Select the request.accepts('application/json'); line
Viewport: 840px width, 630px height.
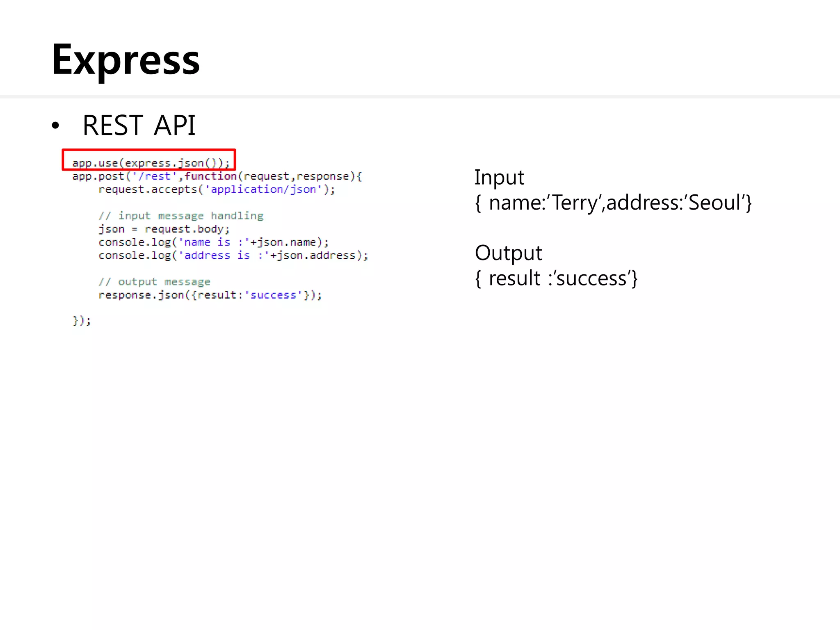(x=217, y=189)
